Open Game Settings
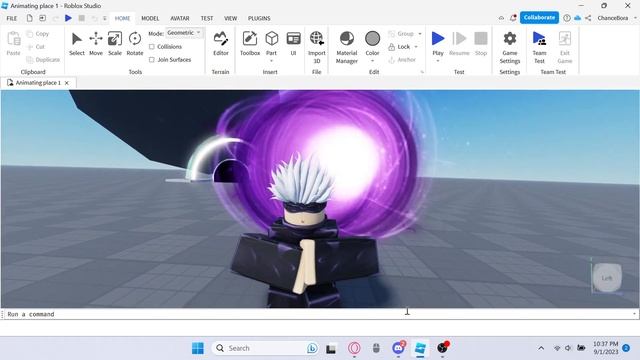 click(x=510, y=47)
